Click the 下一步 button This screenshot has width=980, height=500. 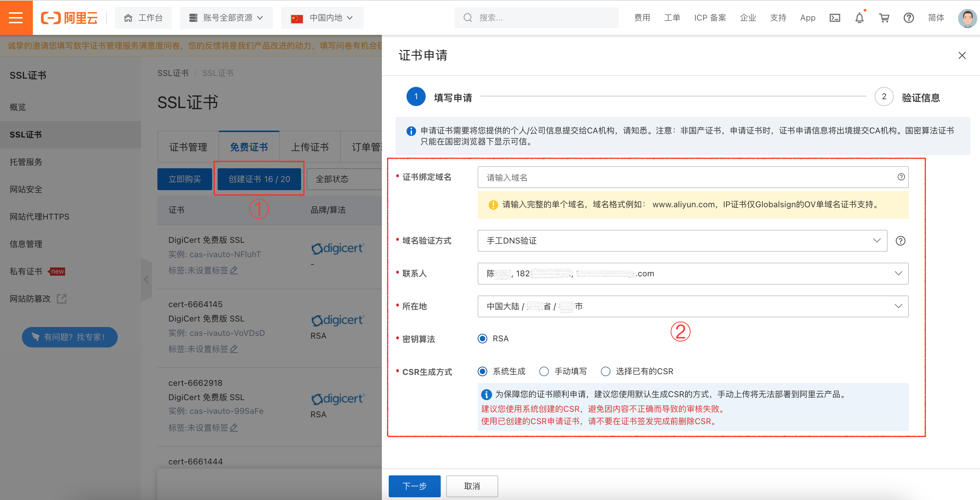click(415, 486)
